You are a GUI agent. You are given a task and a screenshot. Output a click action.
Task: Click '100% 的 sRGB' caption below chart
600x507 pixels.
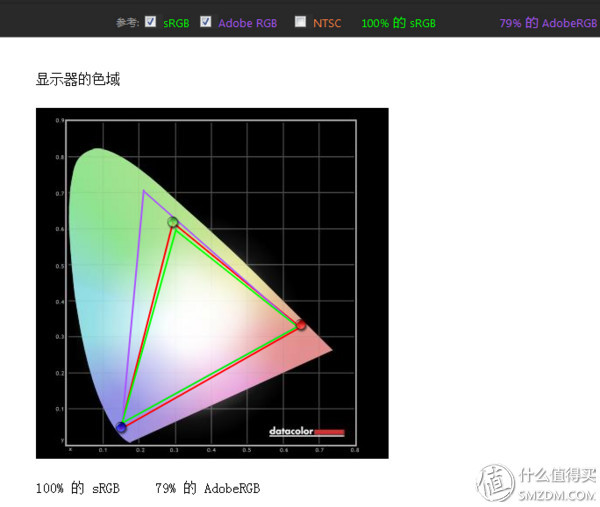(x=77, y=488)
